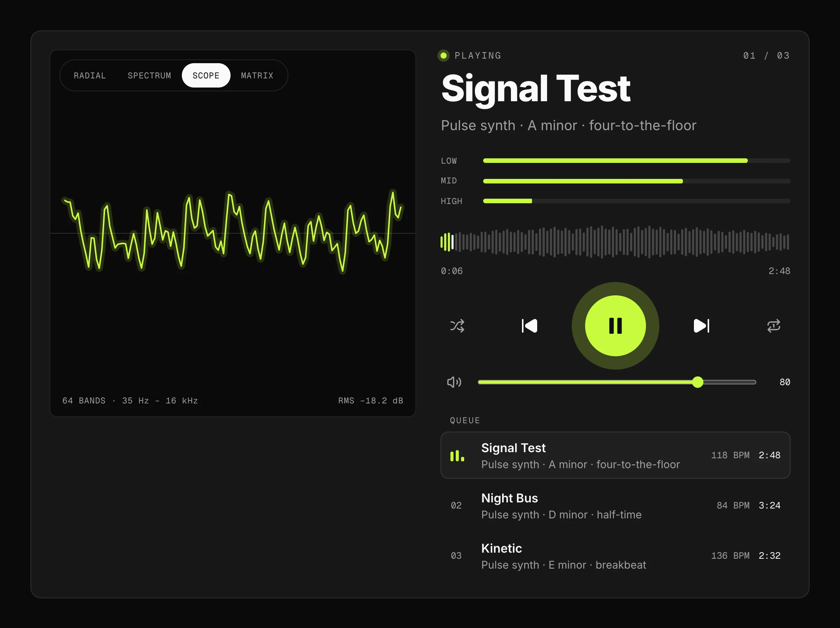Switch to the SPECTRUM visualizer tab
The width and height of the screenshot is (840, 628).
pos(149,75)
